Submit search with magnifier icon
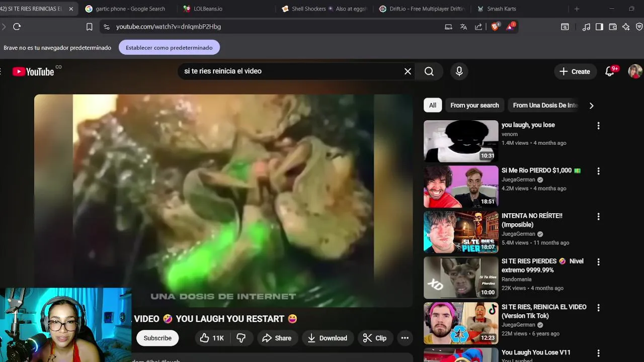The image size is (644, 362). click(429, 71)
